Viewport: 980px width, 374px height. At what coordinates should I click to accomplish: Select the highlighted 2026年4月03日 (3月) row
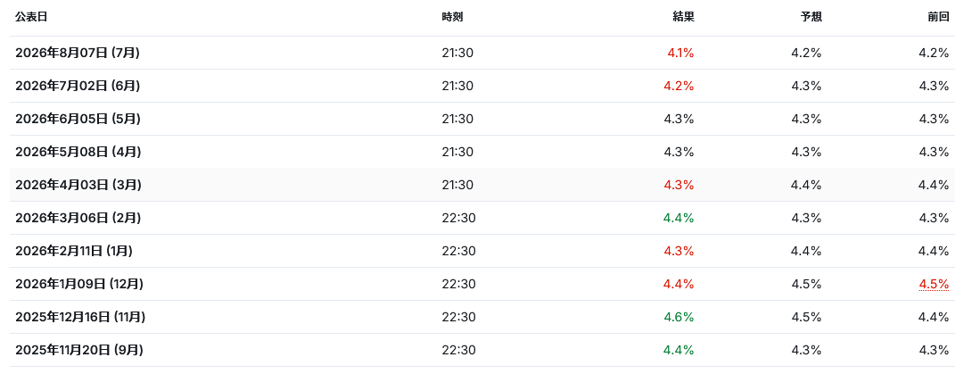click(x=482, y=185)
